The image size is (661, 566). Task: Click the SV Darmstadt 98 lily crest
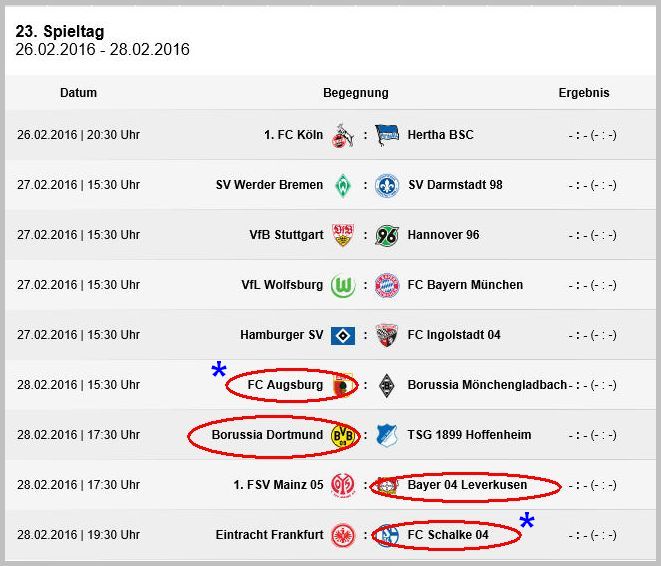[x=387, y=185]
